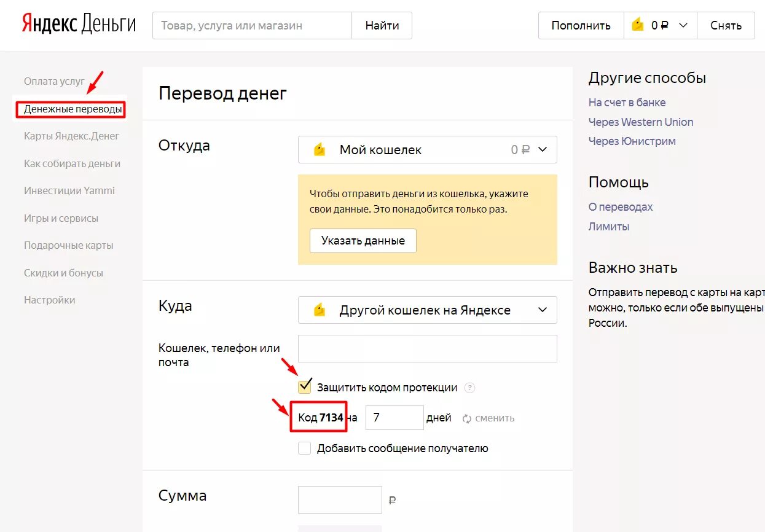Click the Важно знать heading
The width and height of the screenshot is (765, 532).
pyautogui.click(x=633, y=268)
